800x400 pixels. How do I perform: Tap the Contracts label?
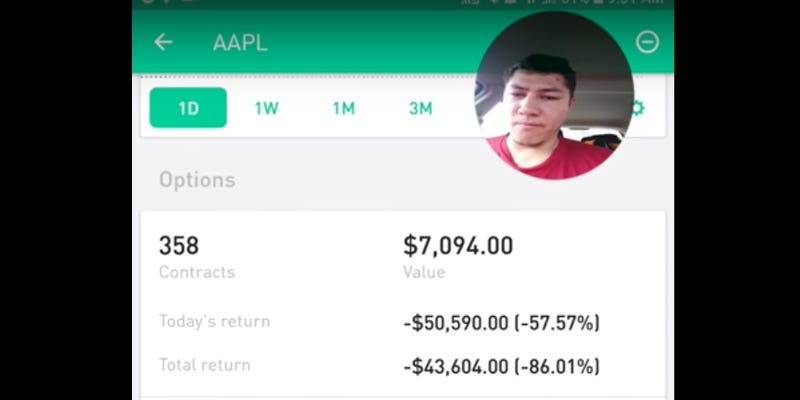click(x=197, y=272)
